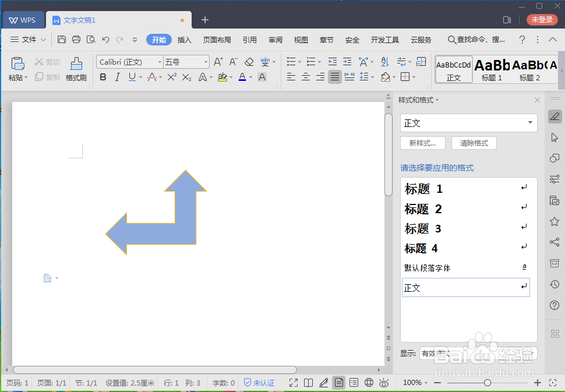
Task: Switch to the 插入 tab
Action: click(184, 40)
